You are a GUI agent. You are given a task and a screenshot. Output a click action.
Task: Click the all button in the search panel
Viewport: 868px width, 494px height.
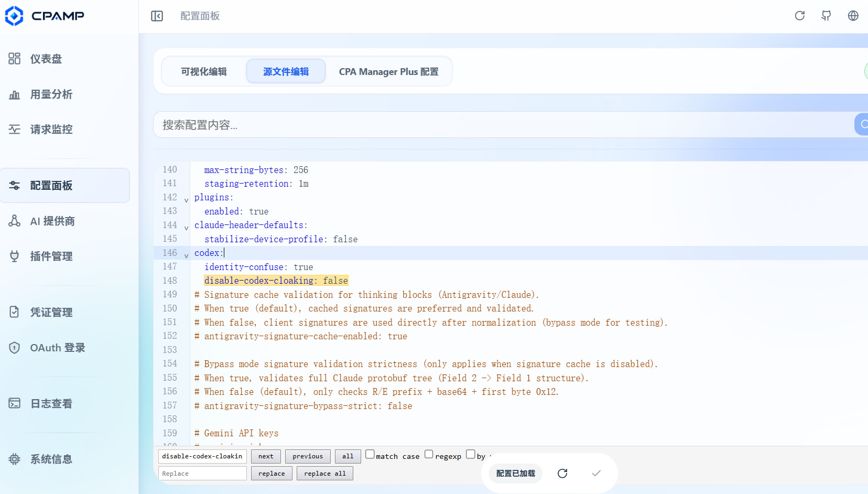pos(348,456)
